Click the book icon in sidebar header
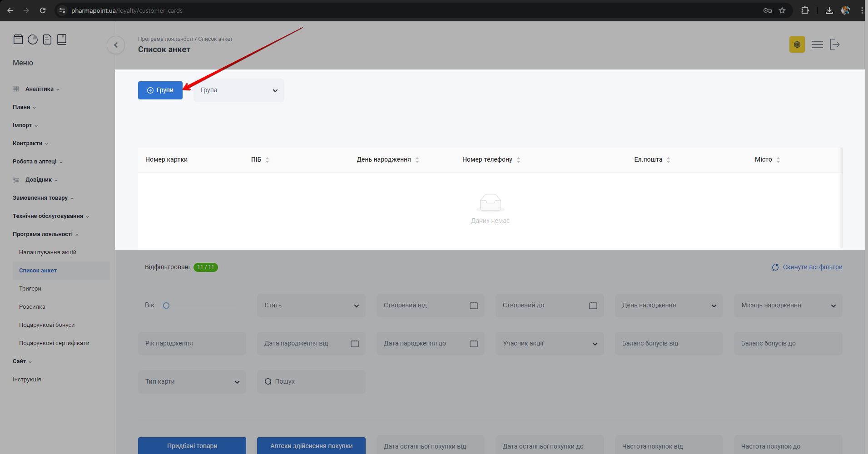The image size is (868, 454). coord(62,39)
